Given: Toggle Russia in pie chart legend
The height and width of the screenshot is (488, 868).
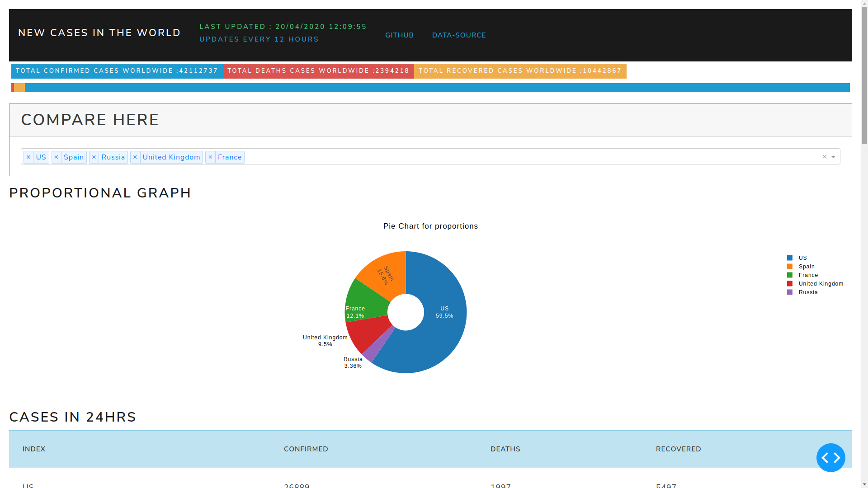Looking at the screenshot, I should click(x=808, y=292).
